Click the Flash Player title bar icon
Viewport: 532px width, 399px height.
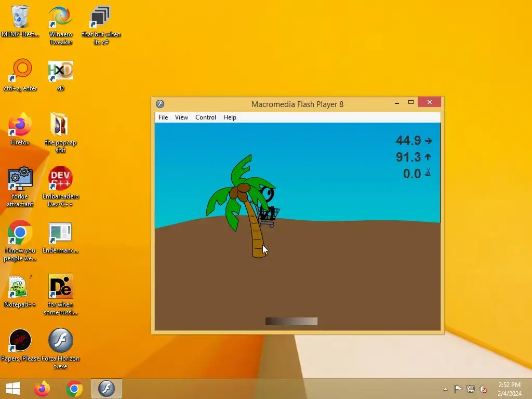point(160,104)
